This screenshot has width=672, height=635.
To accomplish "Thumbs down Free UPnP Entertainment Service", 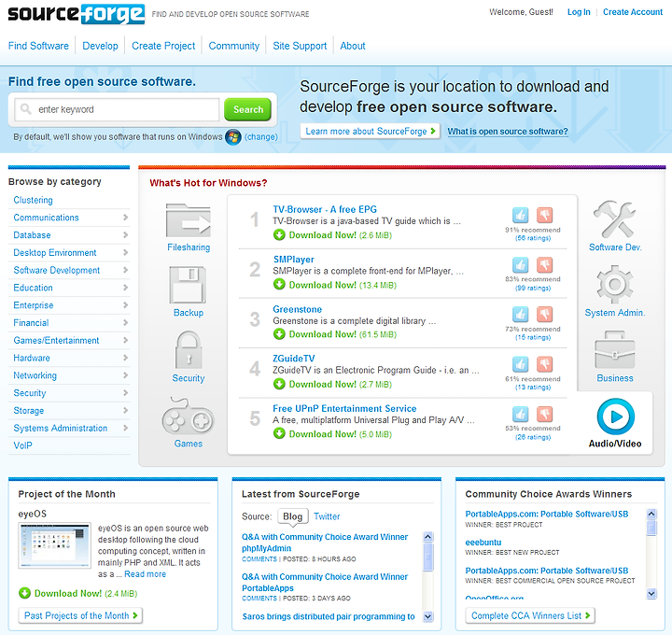I will [545, 414].
